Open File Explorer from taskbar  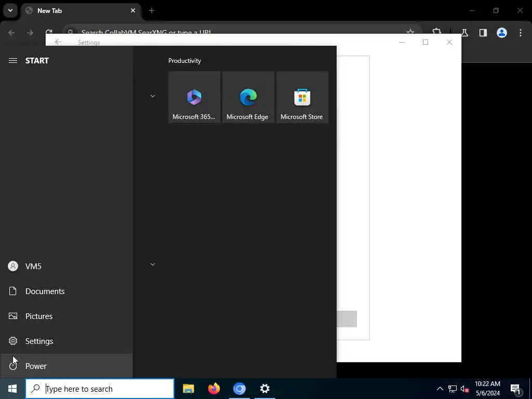[188, 389]
